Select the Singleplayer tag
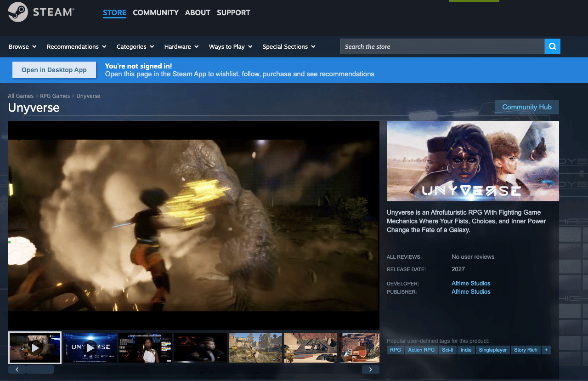 coord(493,350)
